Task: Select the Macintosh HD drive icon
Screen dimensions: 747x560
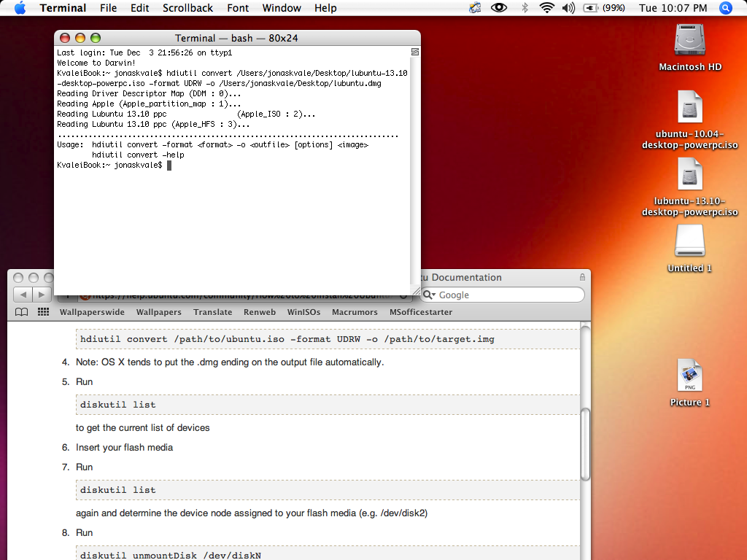Action: coord(689,39)
